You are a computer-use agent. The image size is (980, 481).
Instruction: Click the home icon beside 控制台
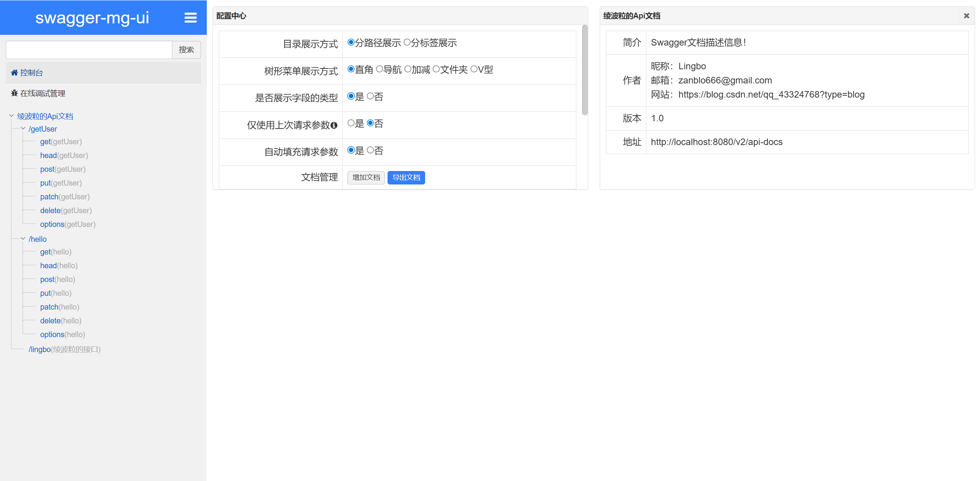(x=14, y=73)
